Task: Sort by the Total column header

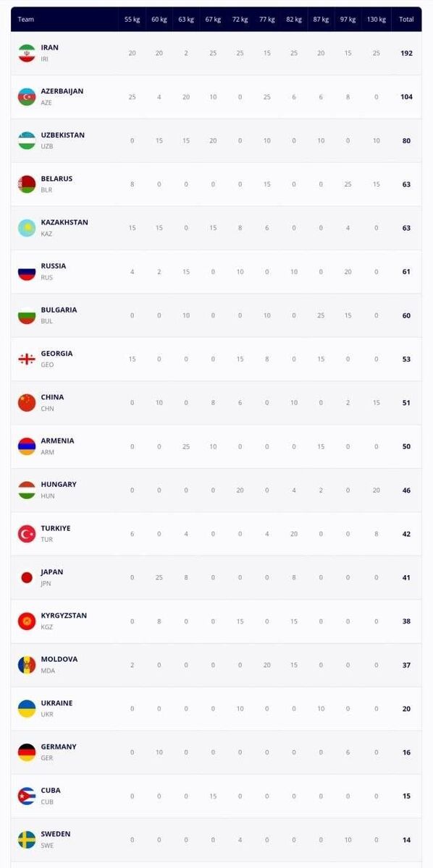Action: coord(406,20)
